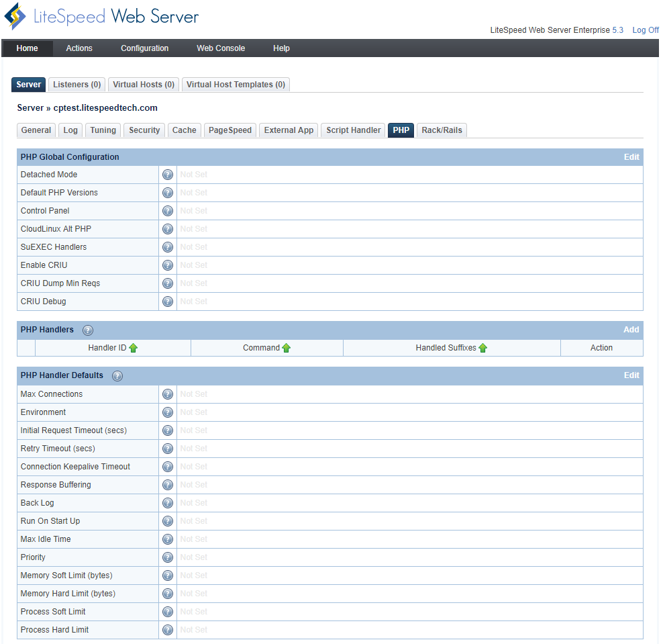The image size is (663, 644).
Task: Open the Security tab
Action: [144, 130]
